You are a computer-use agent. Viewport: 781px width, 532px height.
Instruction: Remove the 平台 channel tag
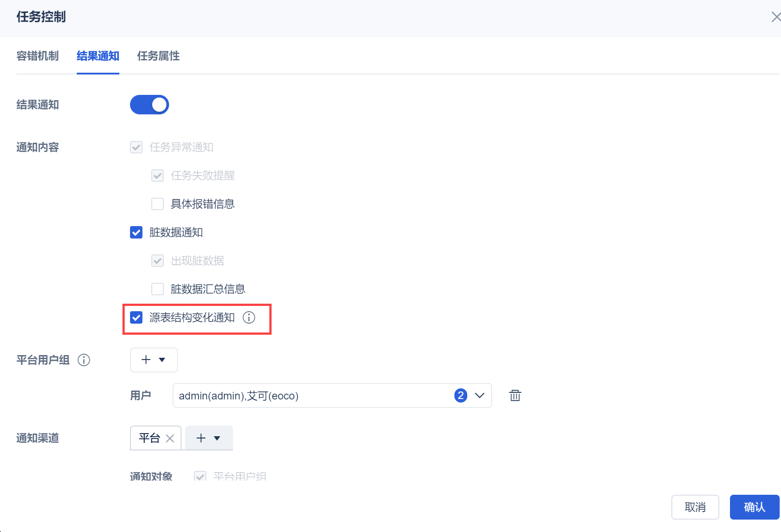pyautogui.click(x=170, y=438)
